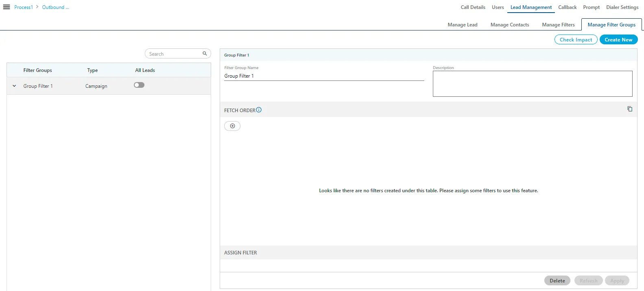This screenshot has height=291, width=644.
Task: Click the Fetch Order info icon
Action: [x=259, y=110]
